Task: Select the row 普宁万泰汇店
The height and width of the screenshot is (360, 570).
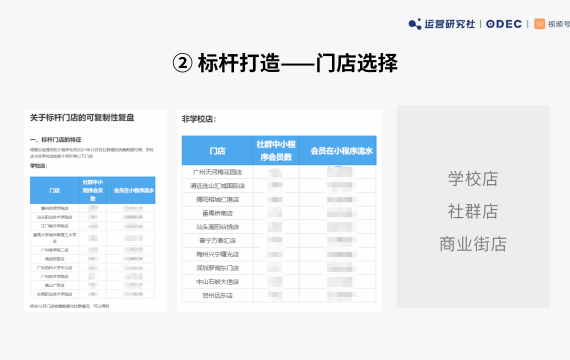Action: [279, 240]
